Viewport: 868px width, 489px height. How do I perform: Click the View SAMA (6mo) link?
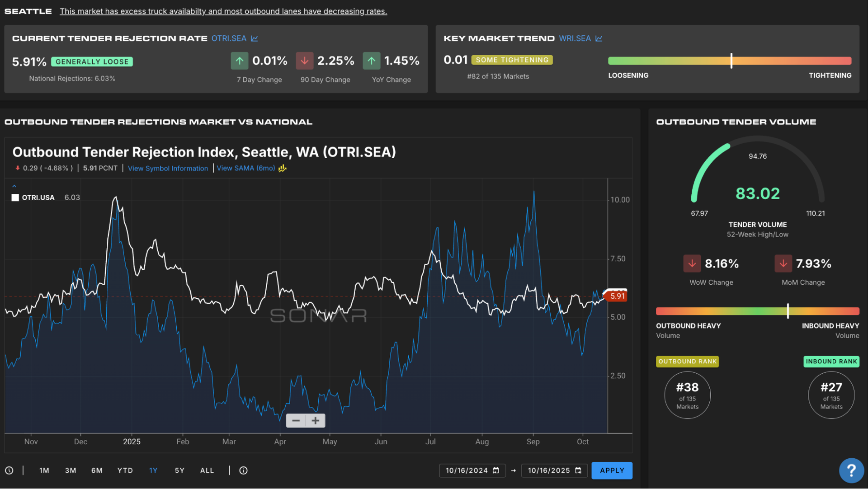point(245,168)
